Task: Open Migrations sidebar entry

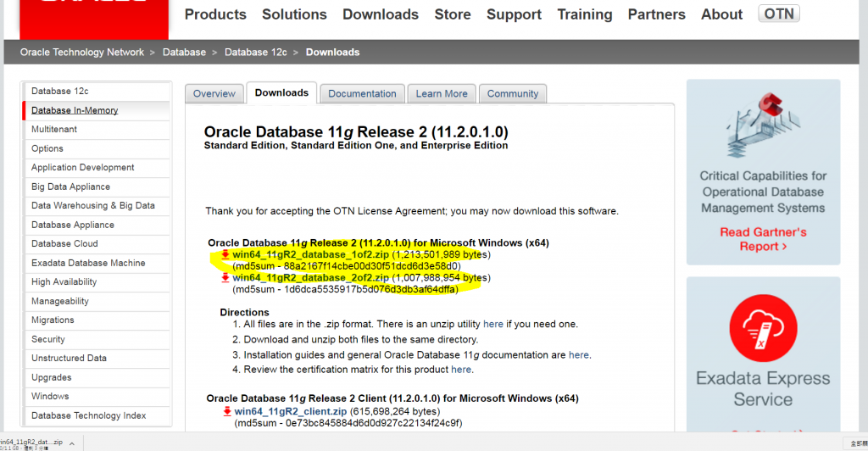Action: pyautogui.click(x=97, y=320)
